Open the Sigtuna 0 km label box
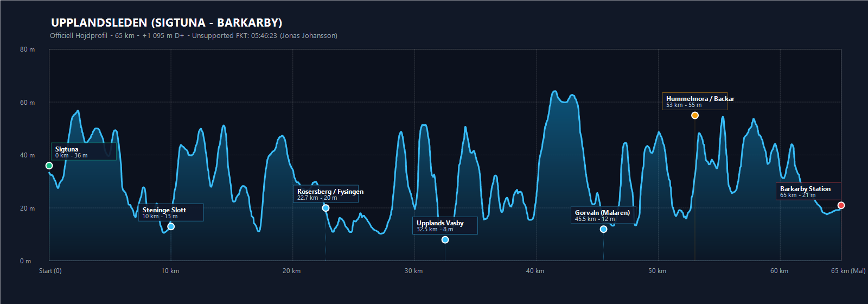Screen dimensions: 868x304 pyautogui.click(x=84, y=151)
